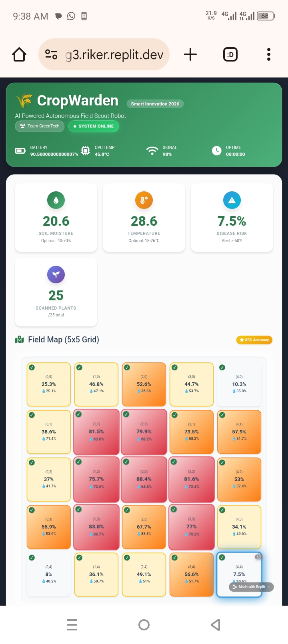This screenshot has height=644, width=288.
Task: Click the SYSTEM ONLINE status badge
Action: [94, 126]
